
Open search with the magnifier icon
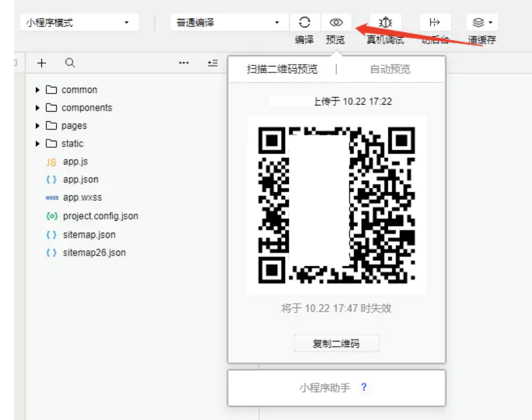click(70, 63)
